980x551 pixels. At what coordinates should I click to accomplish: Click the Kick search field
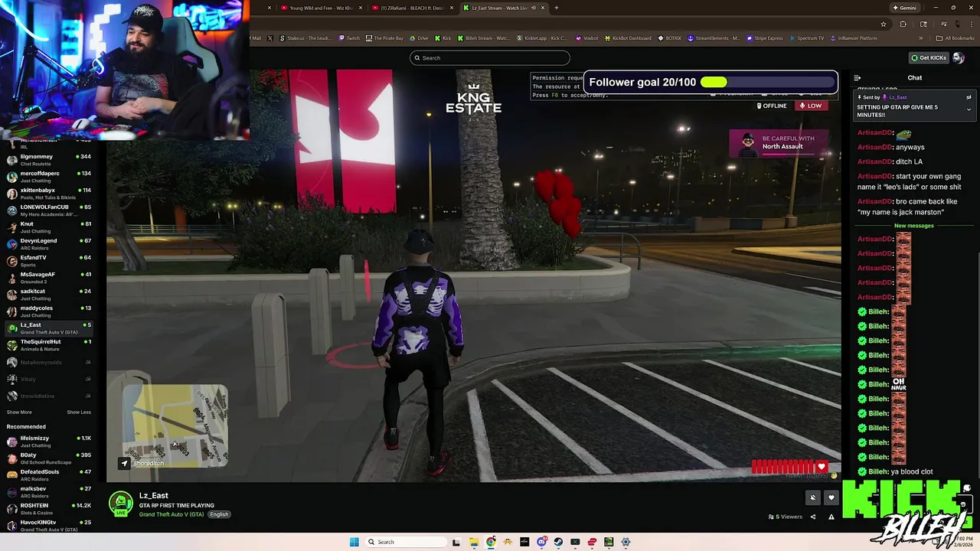[x=490, y=57]
